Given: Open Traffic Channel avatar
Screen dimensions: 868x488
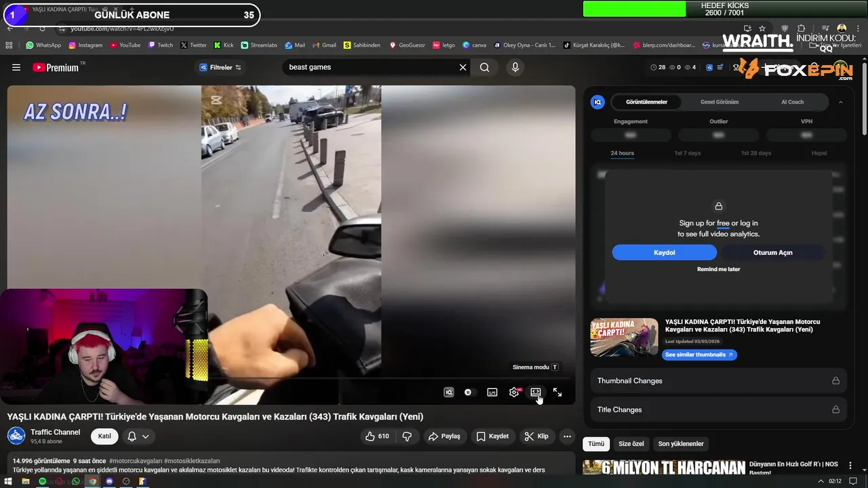Looking at the screenshot, I should tap(16, 436).
